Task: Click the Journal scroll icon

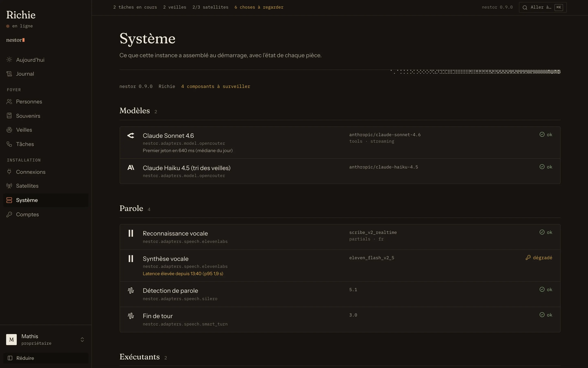Action: pyautogui.click(x=9, y=74)
